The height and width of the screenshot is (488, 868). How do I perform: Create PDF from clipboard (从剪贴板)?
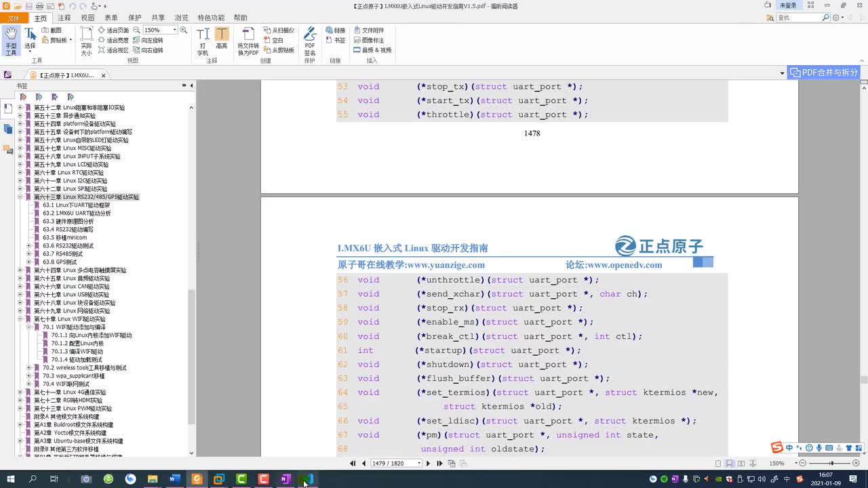point(279,50)
